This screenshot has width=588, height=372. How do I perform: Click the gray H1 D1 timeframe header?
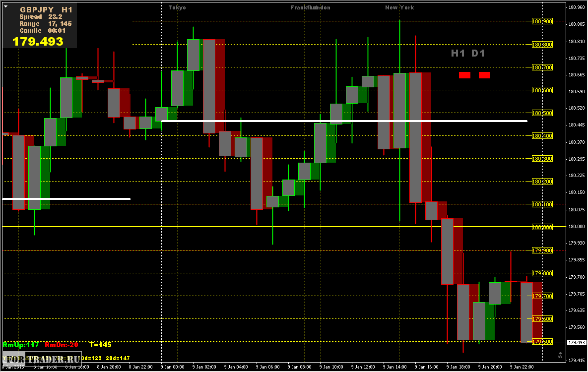pos(468,53)
